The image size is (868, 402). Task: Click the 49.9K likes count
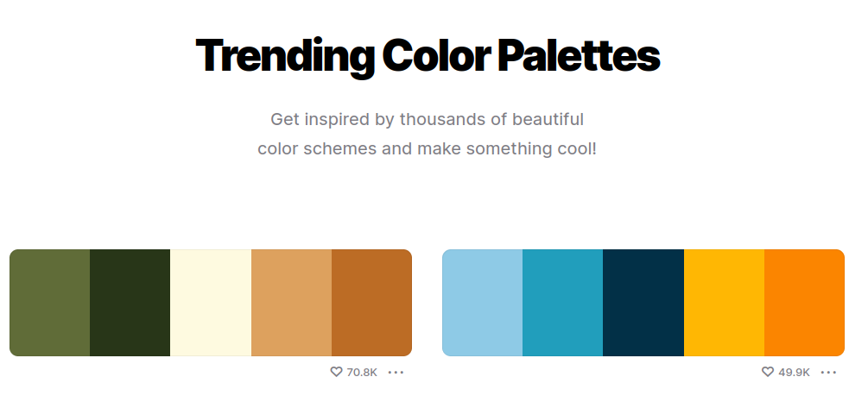(x=794, y=372)
